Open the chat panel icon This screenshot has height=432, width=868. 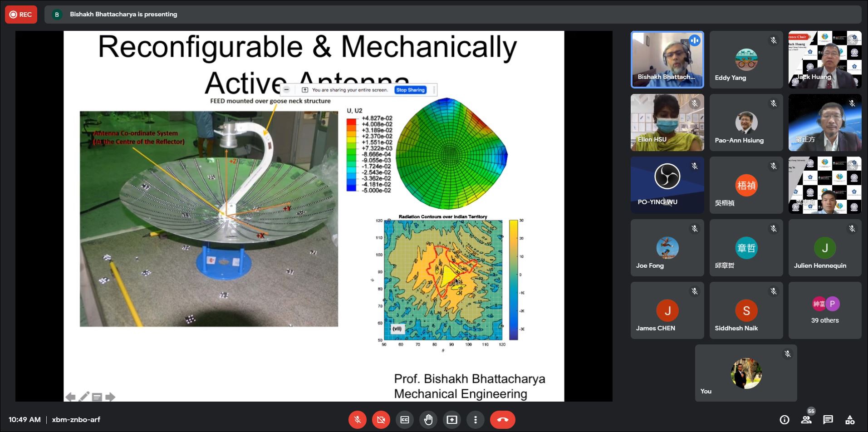pyautogui.click(x=828, y=420)
